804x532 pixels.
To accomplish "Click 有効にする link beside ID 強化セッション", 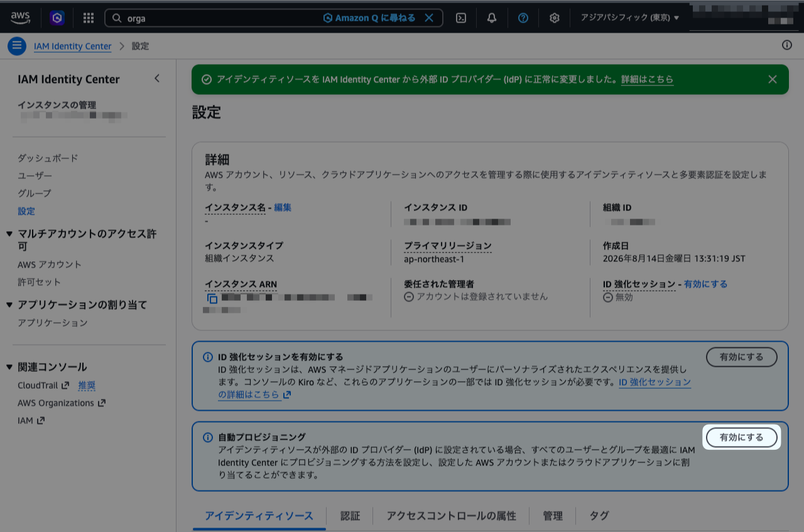I will (705, 284).
